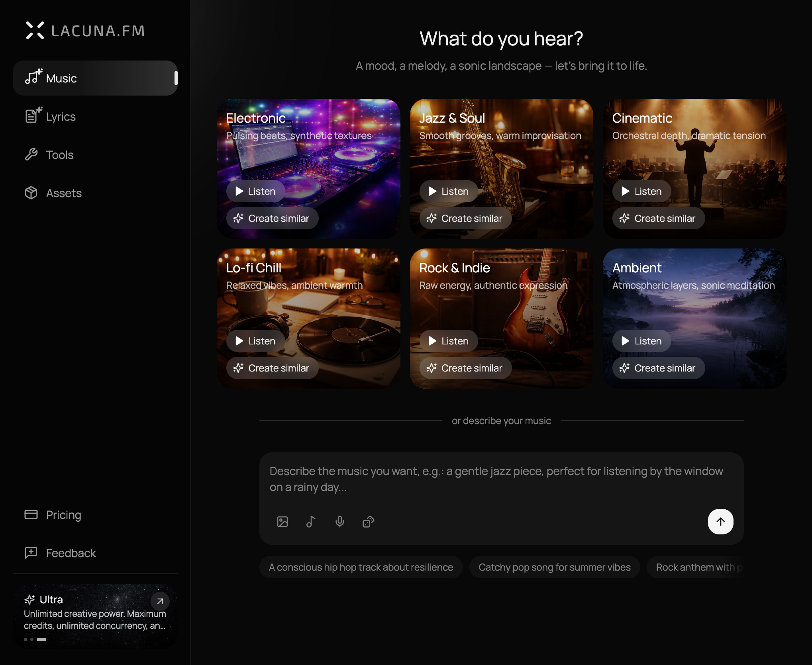Focus the describe music text field
The image size is (812, 665).
tap(501, 479)
